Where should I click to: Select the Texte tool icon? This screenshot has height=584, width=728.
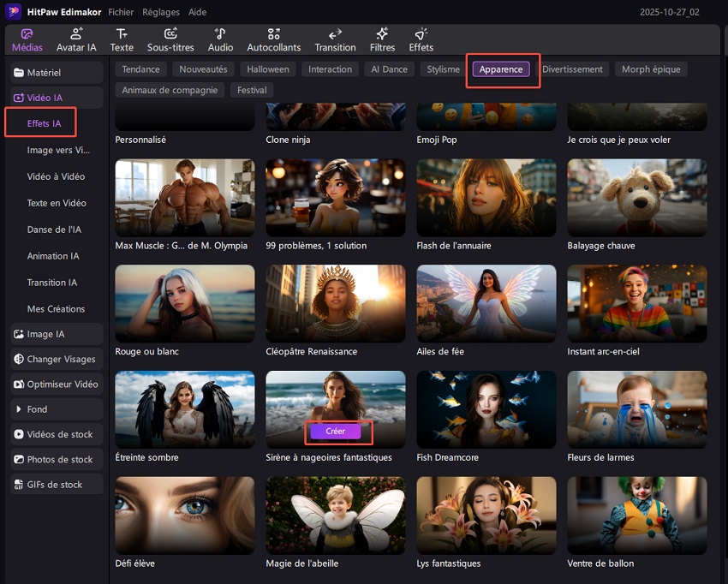coord(122,39)
